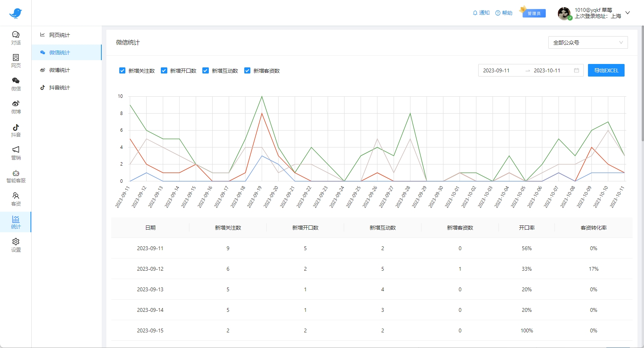The image size is (644, 348).
Task: Open the date range calendar picker
Action: coord(576,70)
